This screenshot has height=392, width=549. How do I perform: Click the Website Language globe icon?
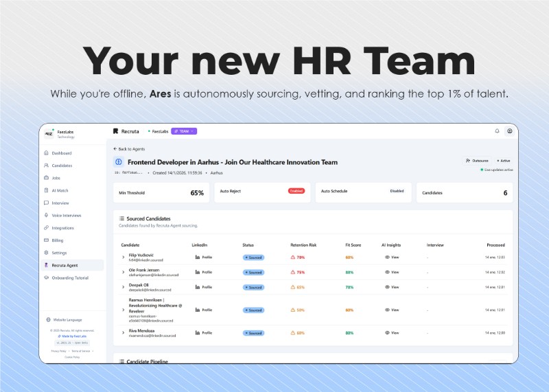point(48,319)
